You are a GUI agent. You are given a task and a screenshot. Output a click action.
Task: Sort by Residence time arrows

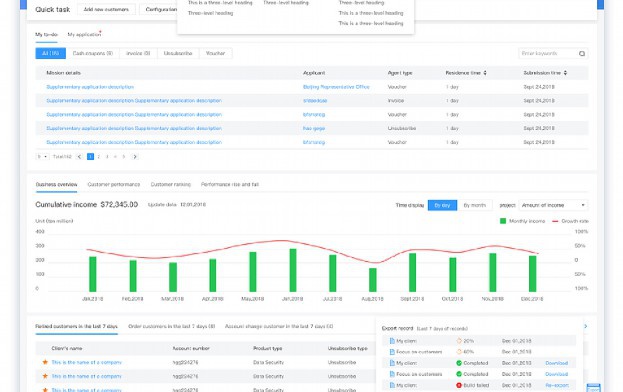click(x=485, y=73)
